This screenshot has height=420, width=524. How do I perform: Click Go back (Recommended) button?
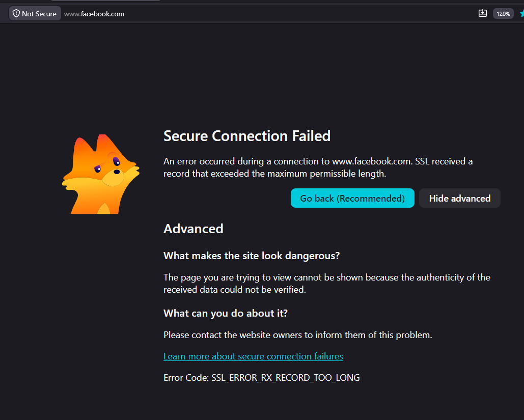352,198
